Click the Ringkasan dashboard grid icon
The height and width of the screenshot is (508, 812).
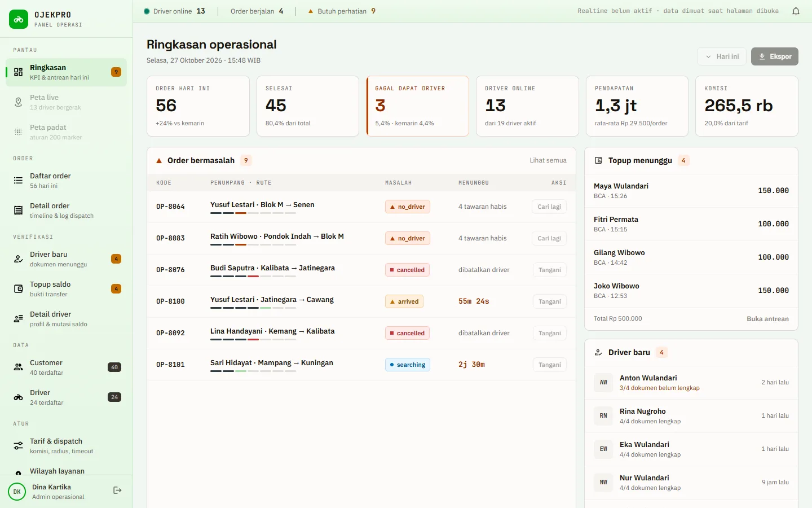click(19, 72)
